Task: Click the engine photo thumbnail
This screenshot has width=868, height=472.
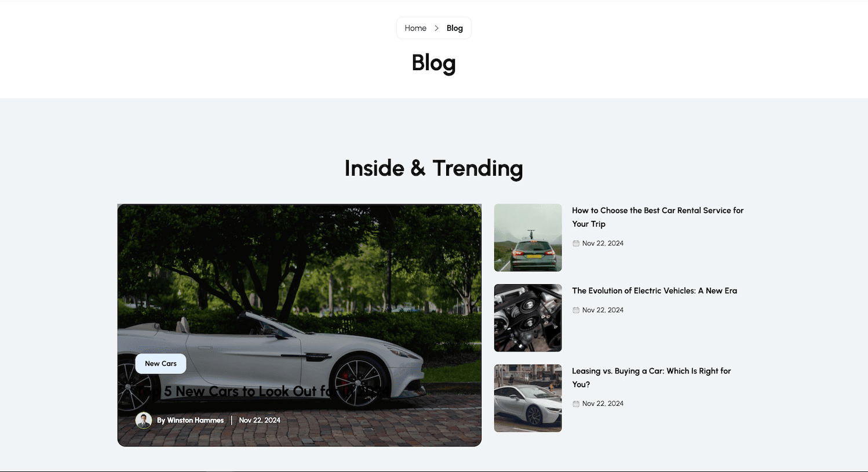Action: click(528, 318)
